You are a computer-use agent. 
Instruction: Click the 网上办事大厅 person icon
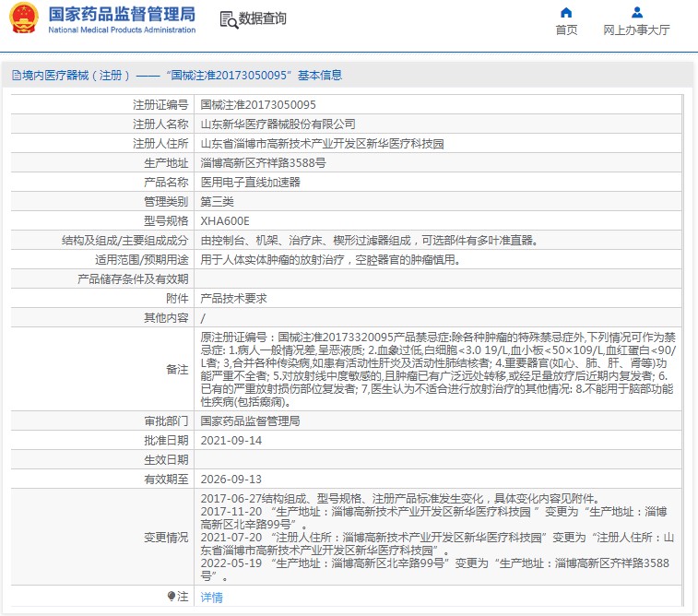(x=636, y=12)
